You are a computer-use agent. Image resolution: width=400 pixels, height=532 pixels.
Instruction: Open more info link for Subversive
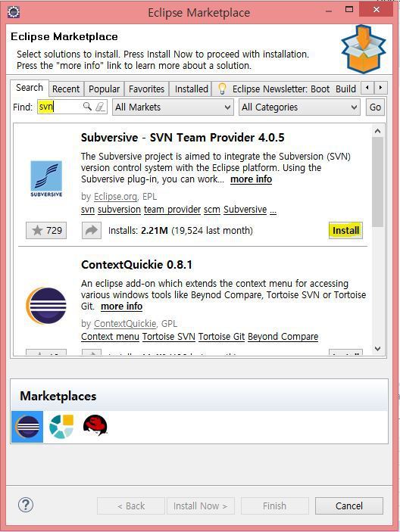pos(251,179)
